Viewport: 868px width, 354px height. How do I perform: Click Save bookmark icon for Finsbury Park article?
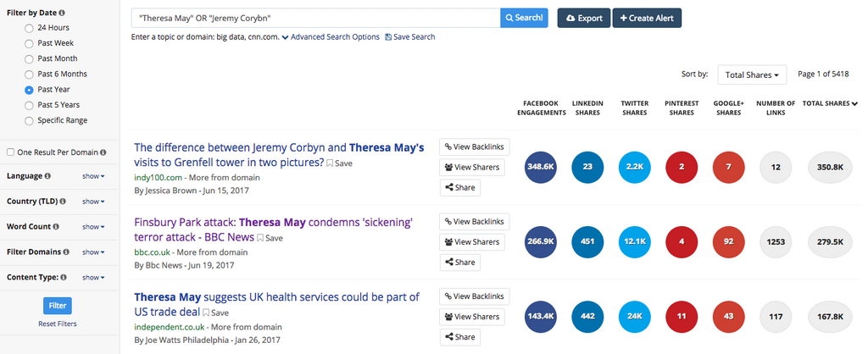(262, 238)
